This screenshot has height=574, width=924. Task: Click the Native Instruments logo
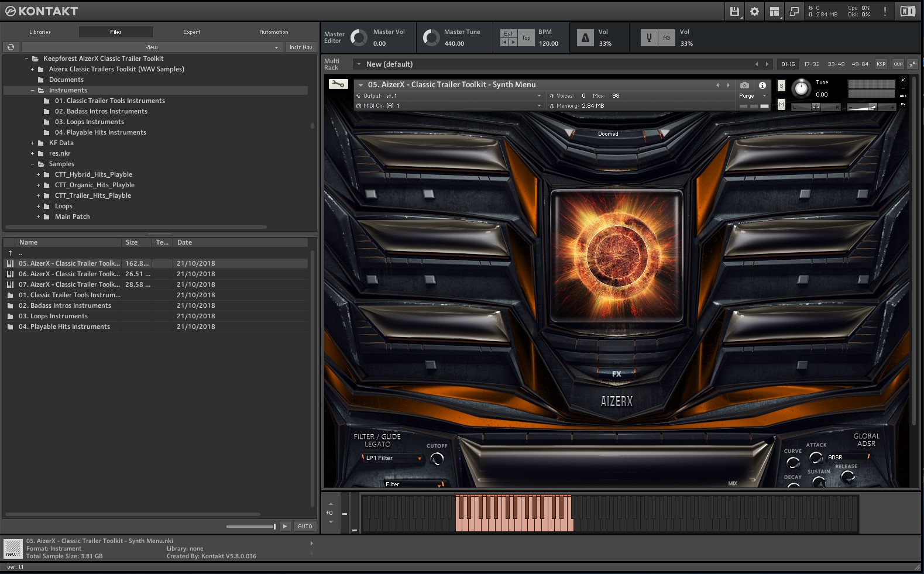click(908, 11)
